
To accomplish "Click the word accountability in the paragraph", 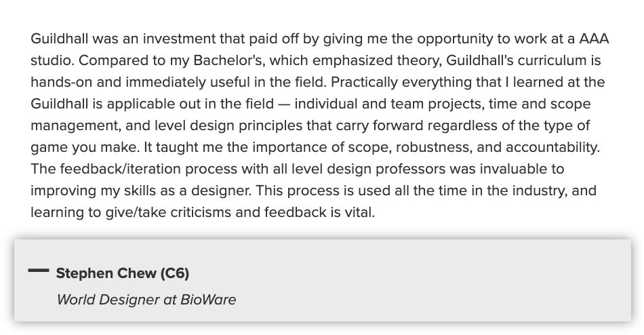I will tap(552, 148).
